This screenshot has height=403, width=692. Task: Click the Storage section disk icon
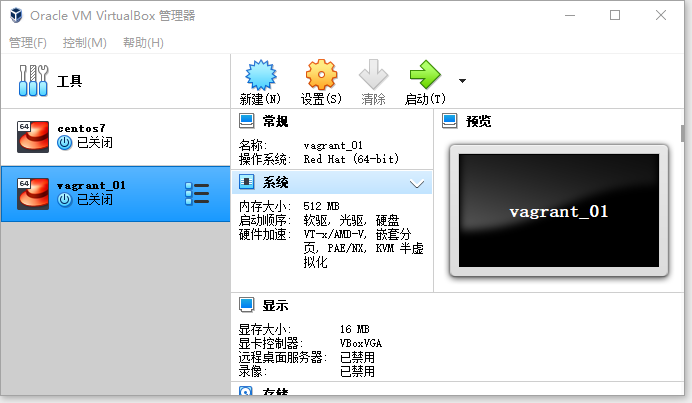(x=246, y=391)
